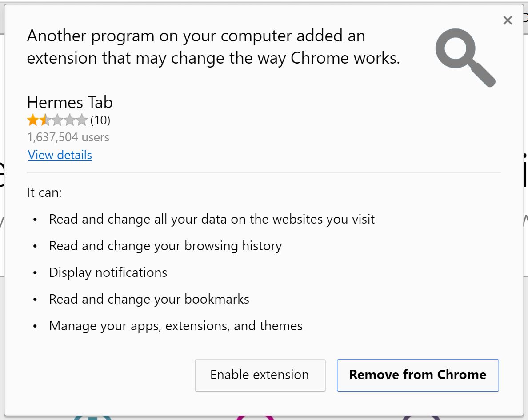Click the last gray rating star
This screenshot has width=528, height=420.
pyautogui.click(x=82, y=120)
